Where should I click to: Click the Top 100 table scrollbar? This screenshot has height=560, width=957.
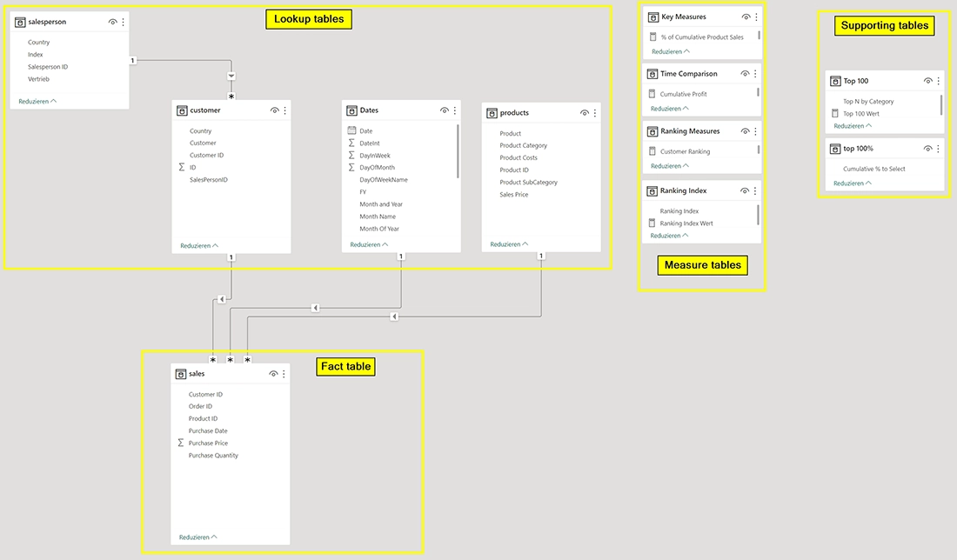[941, 105]
